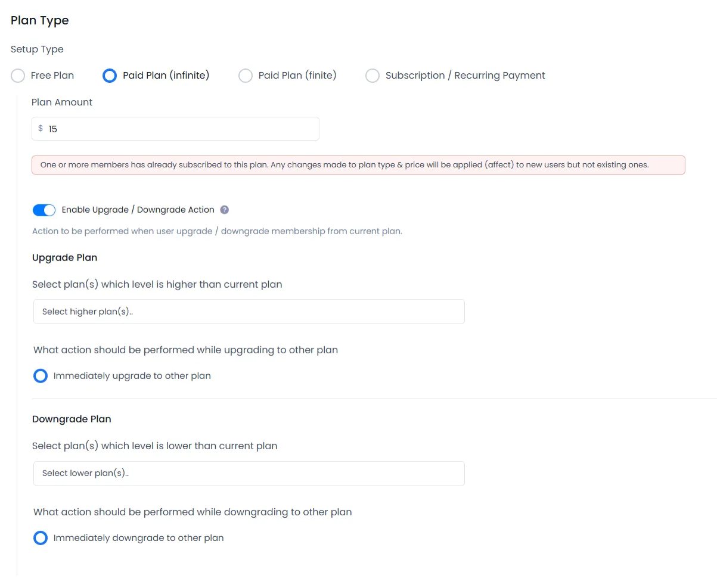Image resolution: width=717 pixels, height=588 pixels.
Task: Select Immediately downgrade to other plan
Action: point(41,538)
